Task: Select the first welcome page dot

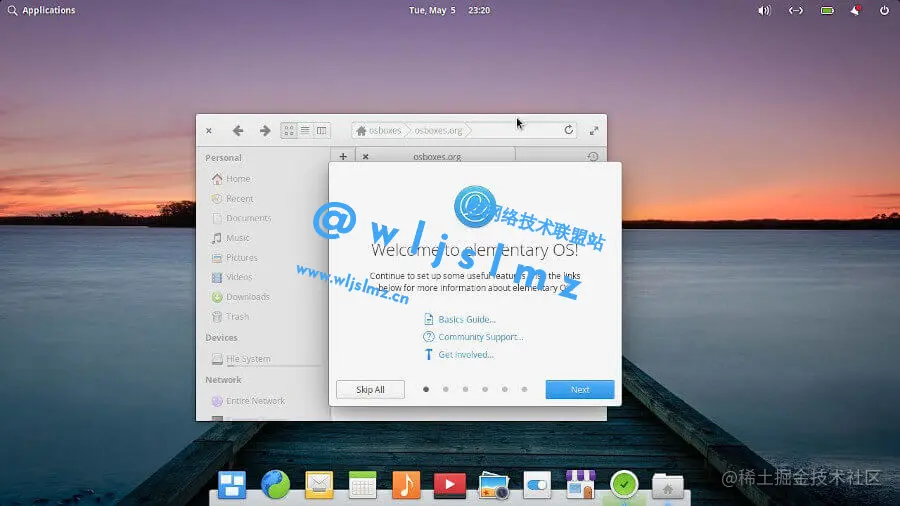Action: 426,390
